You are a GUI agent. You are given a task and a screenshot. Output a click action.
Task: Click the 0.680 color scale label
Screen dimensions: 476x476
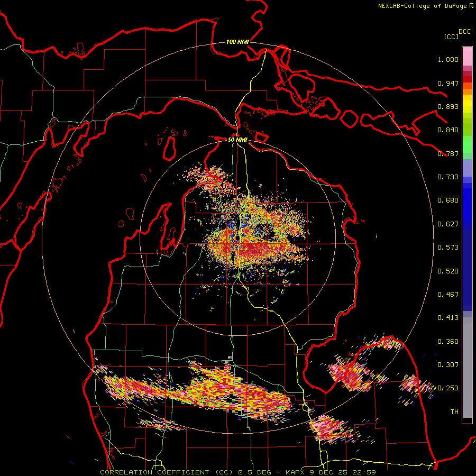[448, 200]
